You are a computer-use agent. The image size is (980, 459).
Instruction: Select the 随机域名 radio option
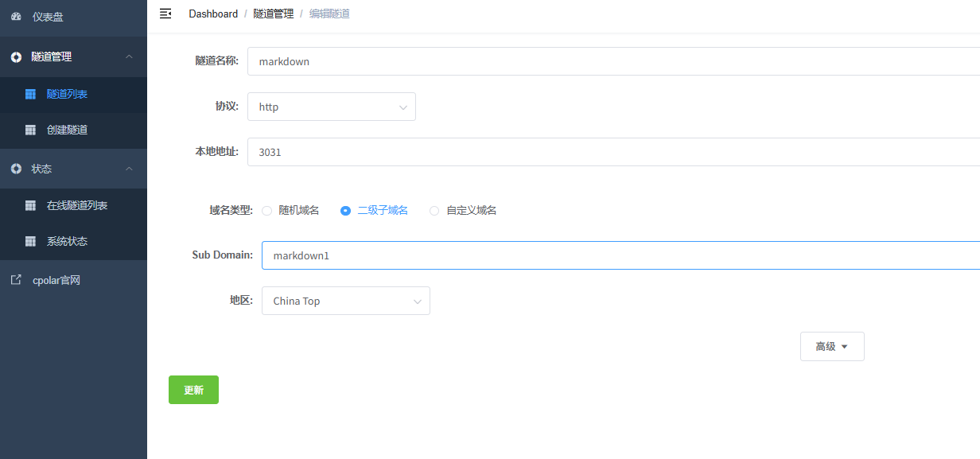pyautogui.click(x=267, y=211)
